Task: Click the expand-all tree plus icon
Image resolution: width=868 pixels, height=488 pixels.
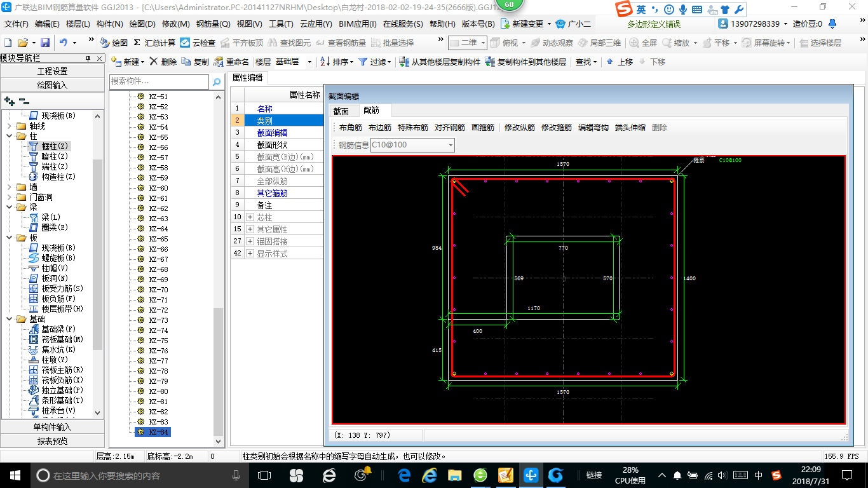Action: click(9, 101)
